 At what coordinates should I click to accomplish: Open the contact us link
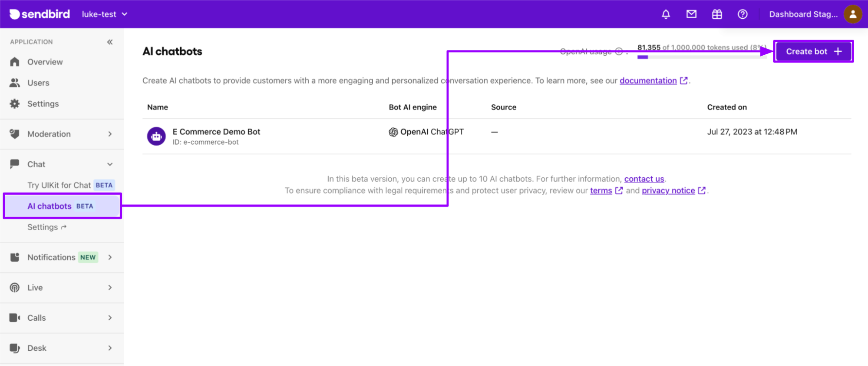click(644, 179)
